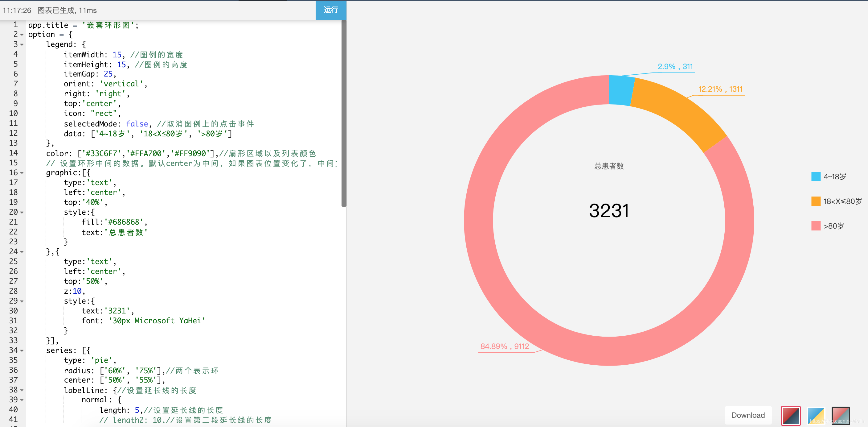Screen dimensions: 868x427
Task: Select the red and dark blue theme swatch
Action: tap(791, 416)
